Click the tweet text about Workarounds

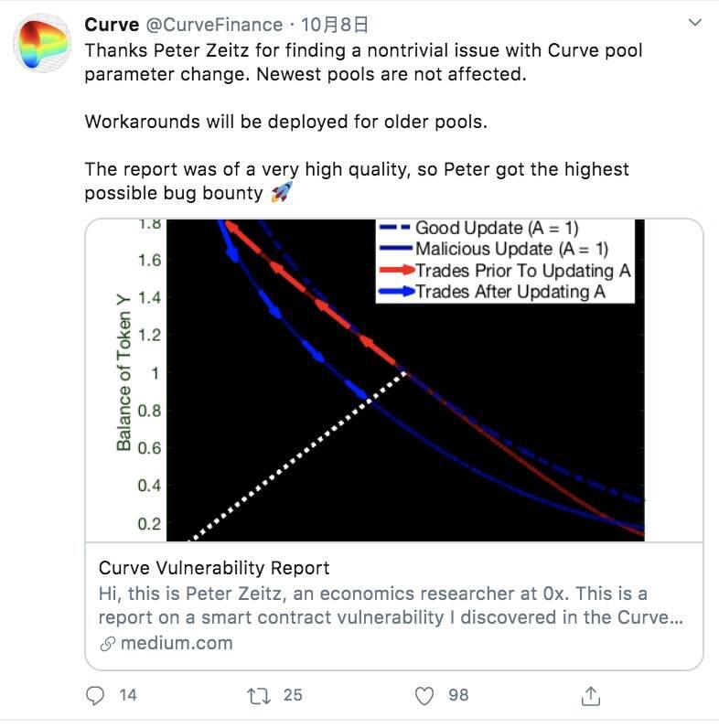[x=285, y=122]
